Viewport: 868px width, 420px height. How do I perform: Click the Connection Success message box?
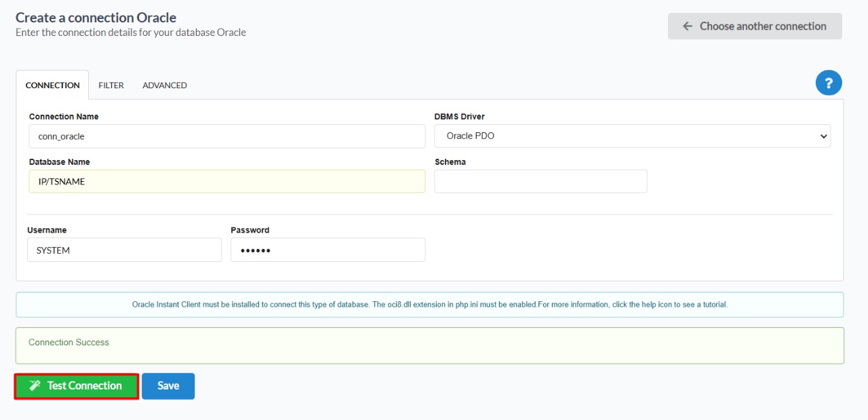[x=429, y=346]
